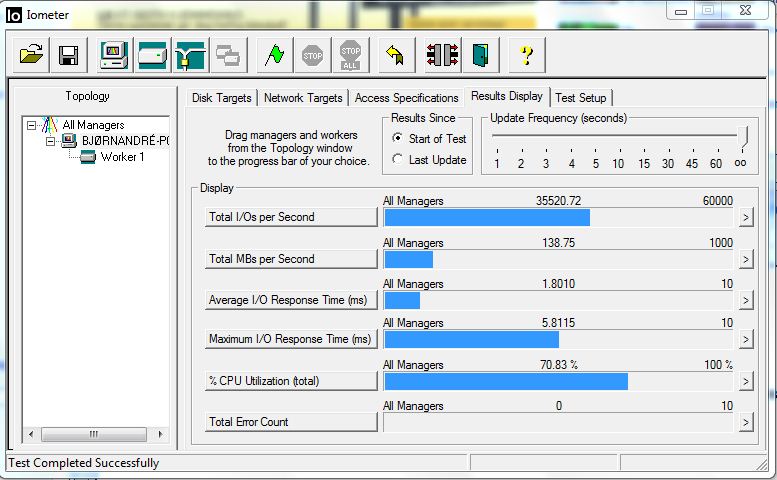Image resolution: width=777 pixels, height=480 pixels.
Task: Start new network worker icon
Action: pyautogui.click(x=190, y=54)
